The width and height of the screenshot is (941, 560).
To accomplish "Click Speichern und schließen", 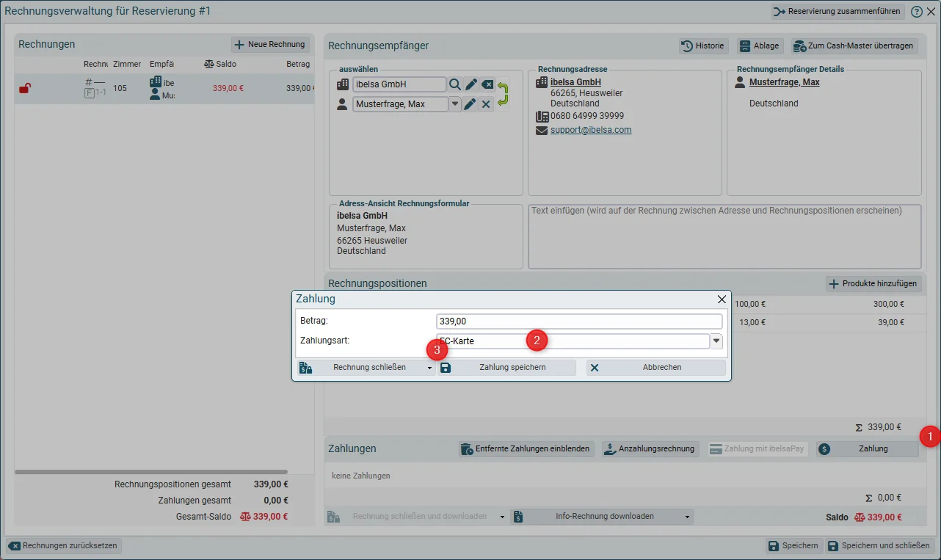I will pos(879,546).
